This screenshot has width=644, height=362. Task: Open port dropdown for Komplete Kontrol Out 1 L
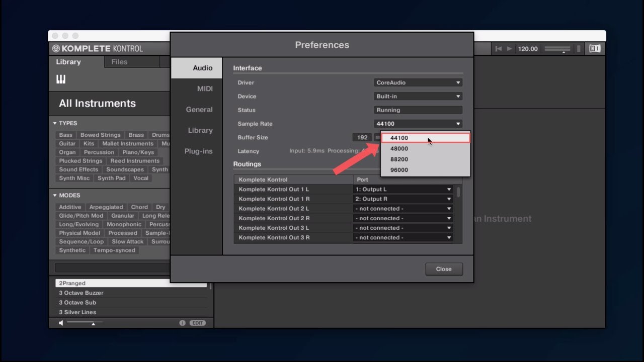403,190
